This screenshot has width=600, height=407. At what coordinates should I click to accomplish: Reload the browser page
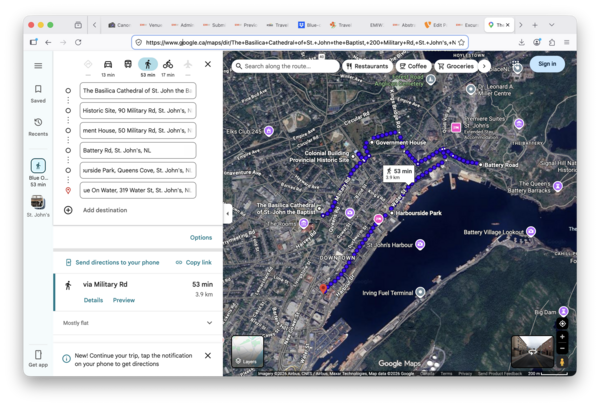coord(78,42)
